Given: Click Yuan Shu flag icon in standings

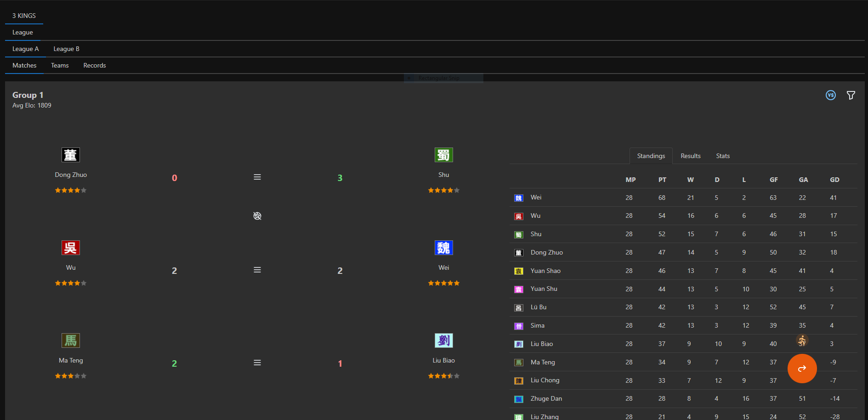Looking at the screenshot, I should (x=519, y=289).
